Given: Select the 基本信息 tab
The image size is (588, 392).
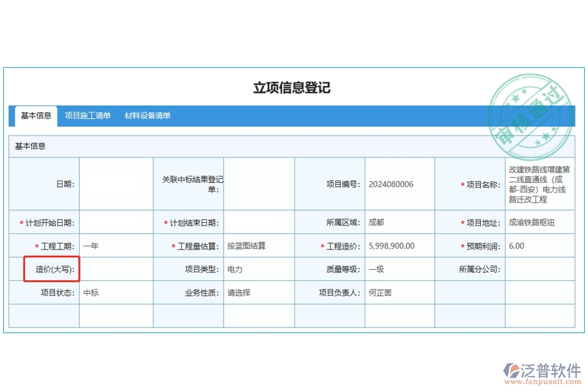Looking at the screenshot, I should (36, 116).
